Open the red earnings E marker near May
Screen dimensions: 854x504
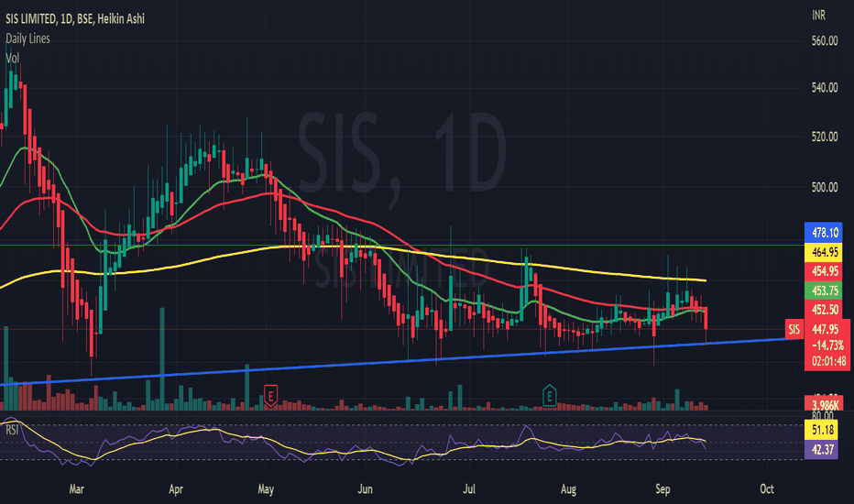pos(270,395)
